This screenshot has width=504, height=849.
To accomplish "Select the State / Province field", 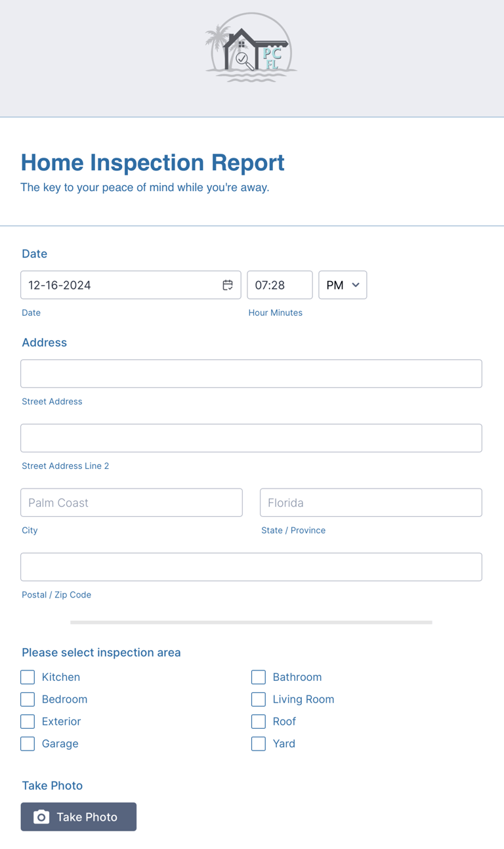I will [371, 502].
